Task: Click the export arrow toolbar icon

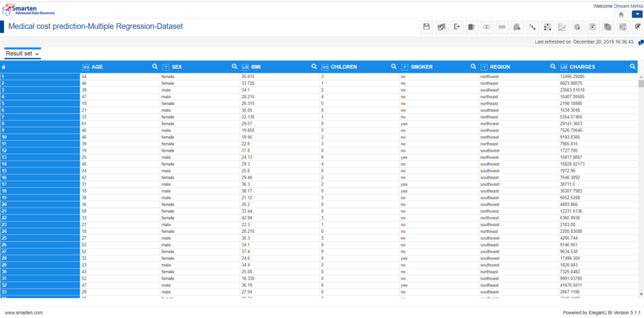Action: [457, 26]
